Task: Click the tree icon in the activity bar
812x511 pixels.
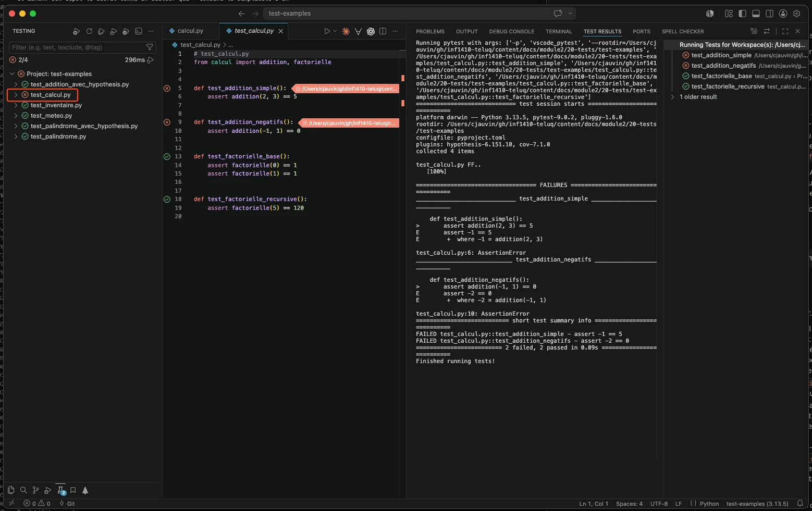Action: pyautogui.click(x=85, y=490)
